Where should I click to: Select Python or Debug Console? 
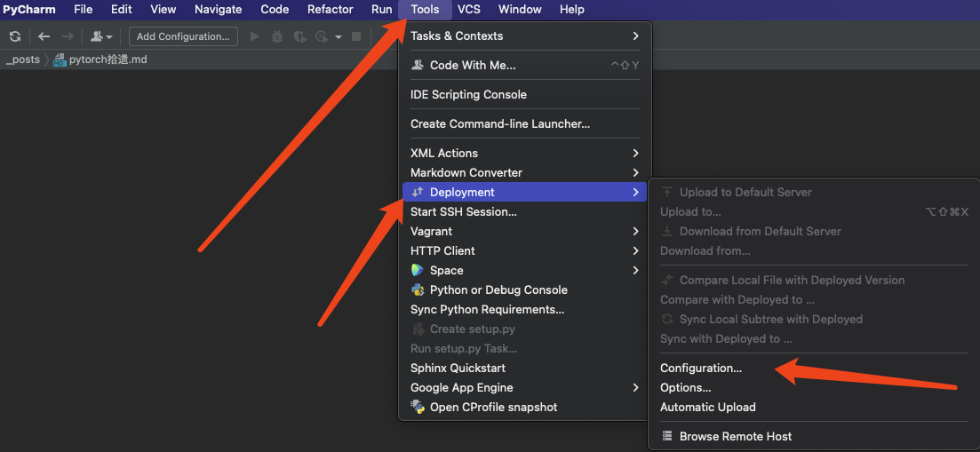pos(525,289)
